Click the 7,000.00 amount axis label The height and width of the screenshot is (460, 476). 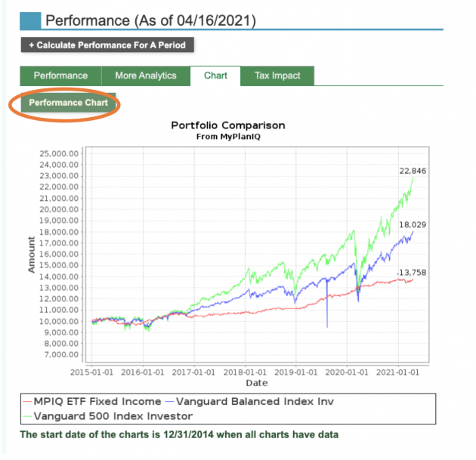pos(61,354)
